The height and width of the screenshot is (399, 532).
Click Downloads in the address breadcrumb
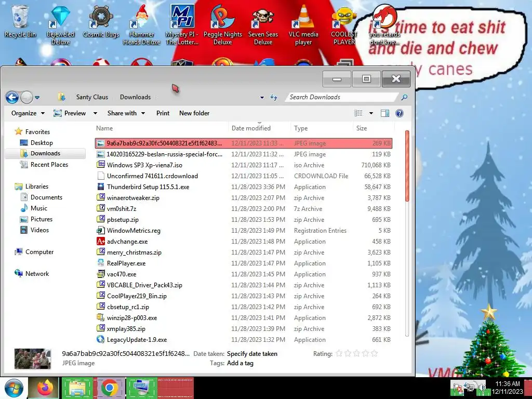(135, 97)
